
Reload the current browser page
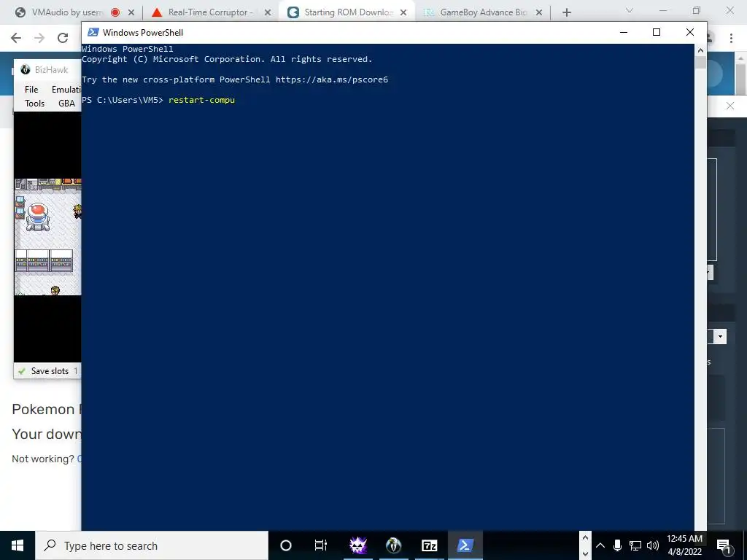[63, 38]
